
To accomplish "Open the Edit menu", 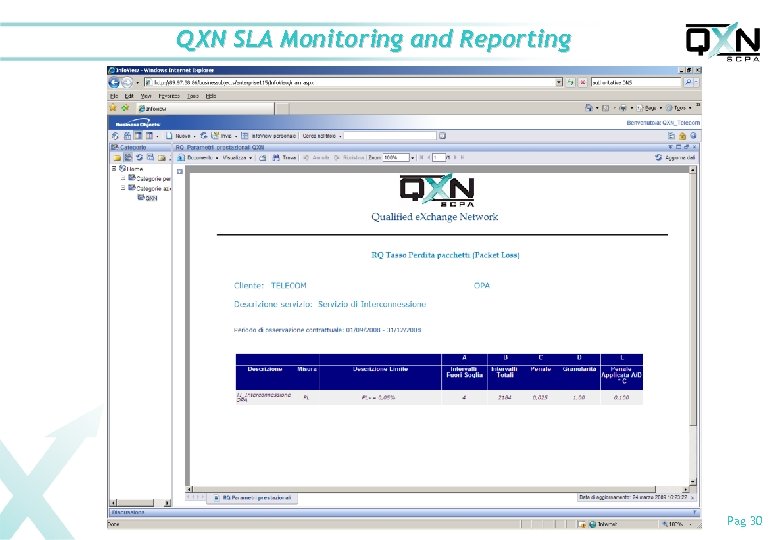I will pyautogui.click(x=129, y=96).
